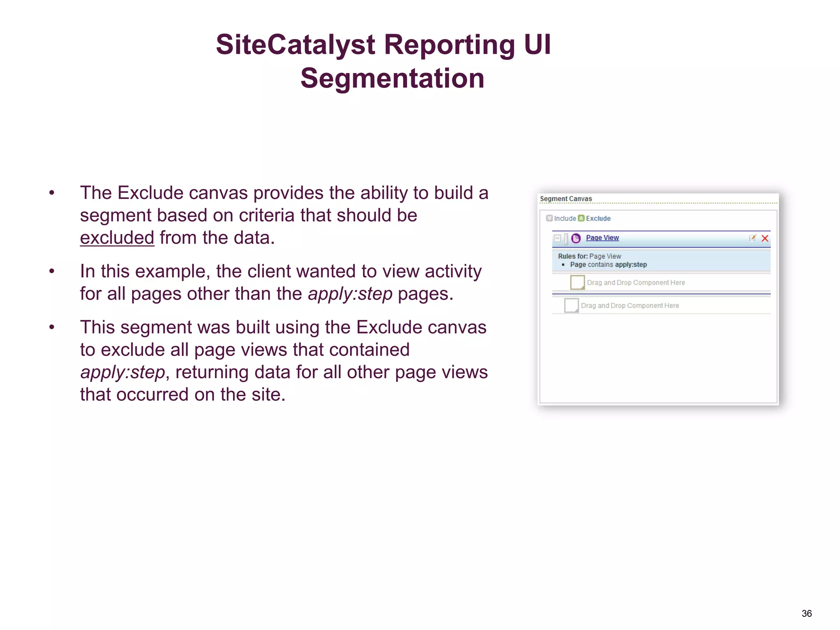Image resolution: width=840 pixels, height=630 pixels.
Task: Delete the Page View component with red X
Action: coord(765,238)
